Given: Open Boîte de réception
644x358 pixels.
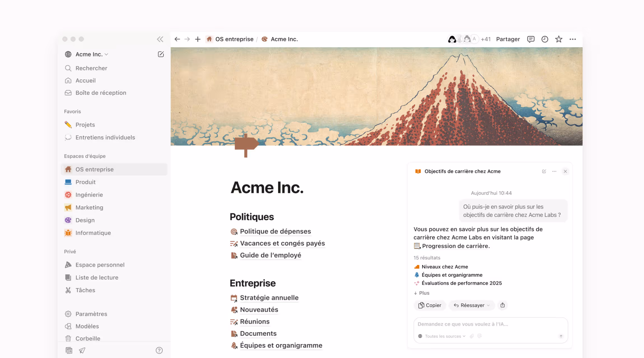Looking at the screenshot, I should pyautogui.click(x=114, y=93).
